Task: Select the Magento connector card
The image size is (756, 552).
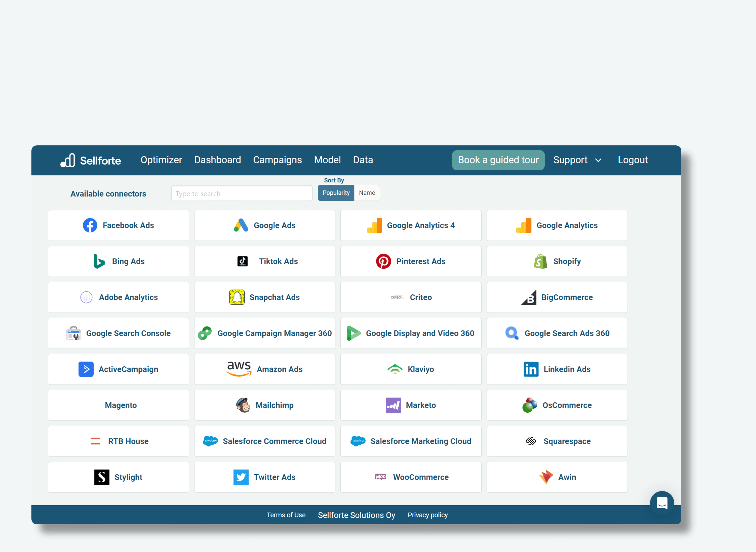Action: coord(118,405)
